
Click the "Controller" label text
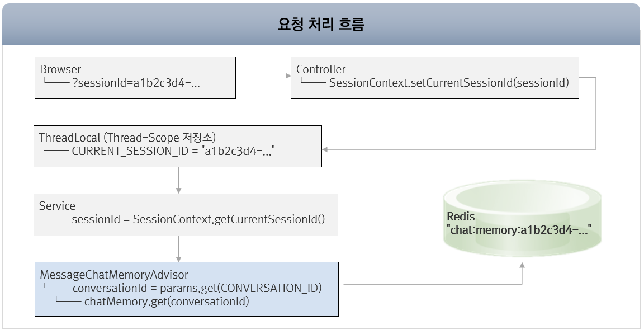tap(321, 69)
